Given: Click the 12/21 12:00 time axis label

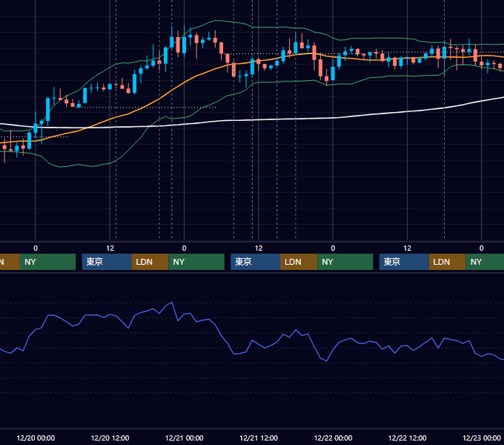Looking at the screenshot, I should (259, 438).
